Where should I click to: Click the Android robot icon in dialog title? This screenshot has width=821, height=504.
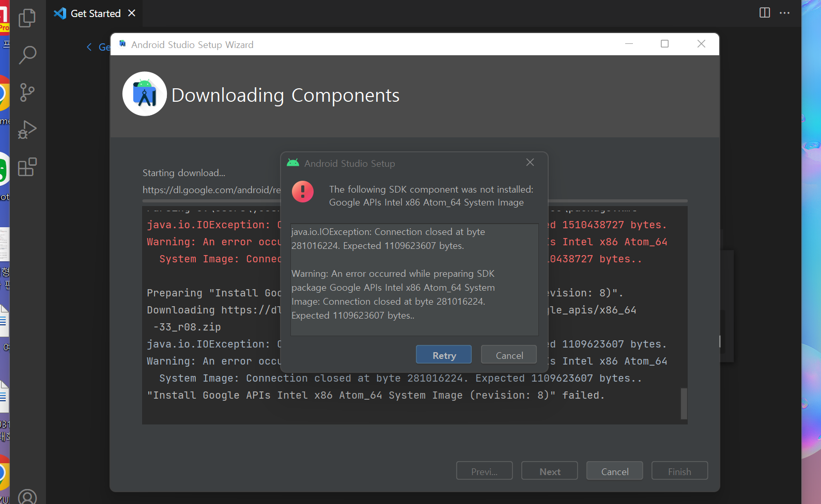click(293, 163)
